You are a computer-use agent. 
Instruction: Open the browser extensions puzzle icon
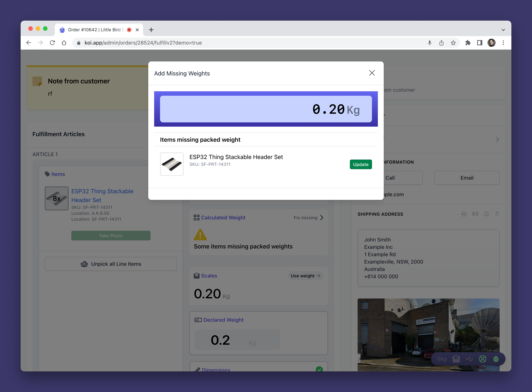468,43
